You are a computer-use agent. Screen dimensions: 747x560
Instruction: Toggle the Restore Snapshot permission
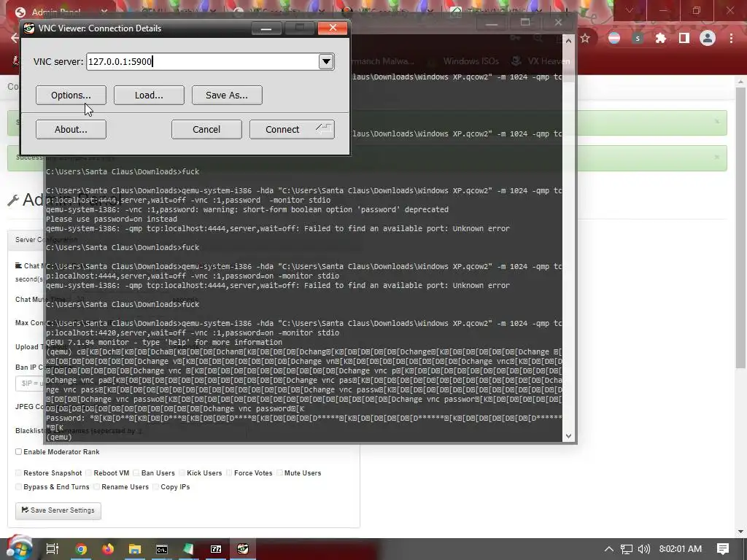pos(18,472)
